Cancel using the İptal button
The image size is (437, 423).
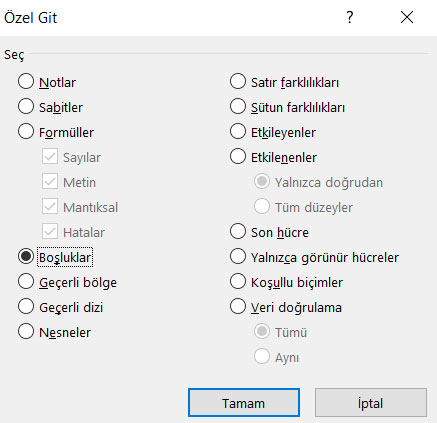pyautogui.click(x=371, y=403)
